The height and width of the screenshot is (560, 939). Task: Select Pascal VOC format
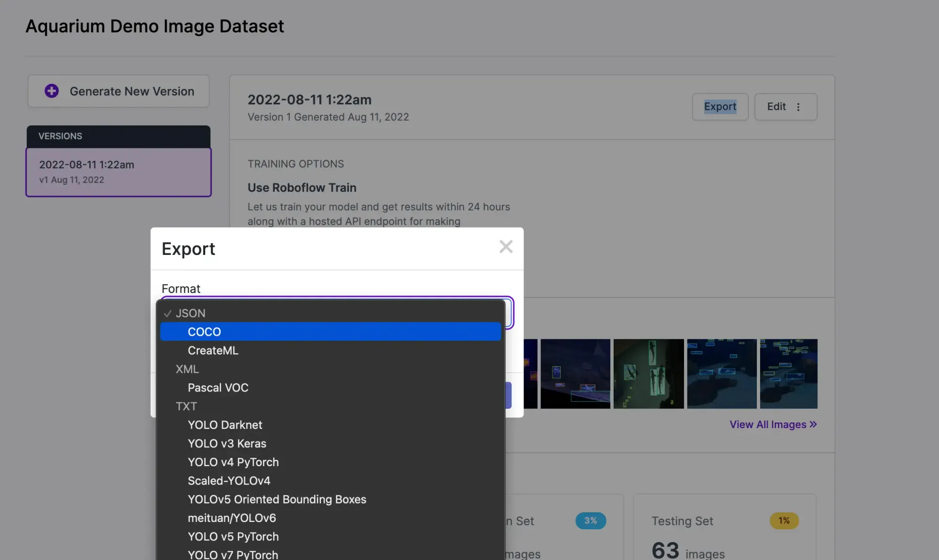pos(218,388)
